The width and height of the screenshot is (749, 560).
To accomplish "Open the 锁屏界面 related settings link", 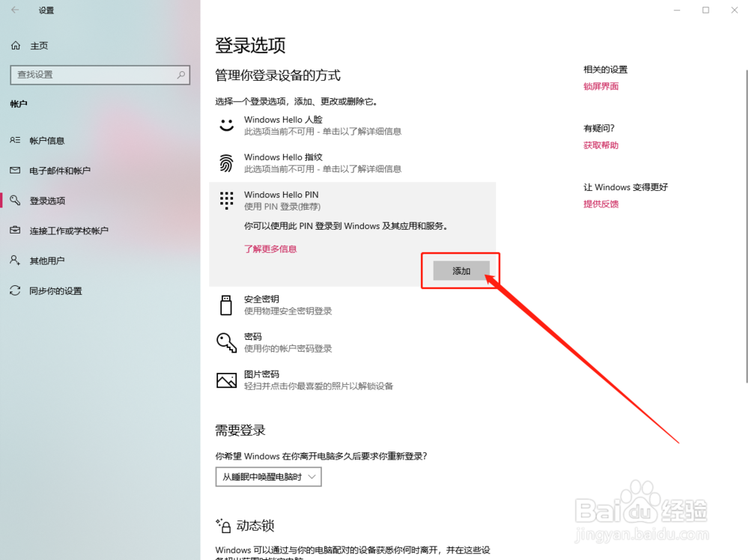I will tap(601, 86).
